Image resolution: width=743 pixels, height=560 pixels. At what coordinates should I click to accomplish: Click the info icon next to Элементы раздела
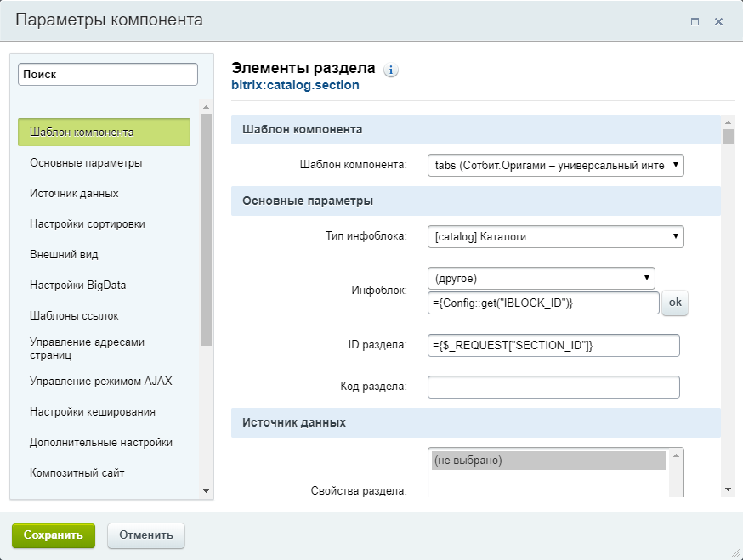click(391, 71)
